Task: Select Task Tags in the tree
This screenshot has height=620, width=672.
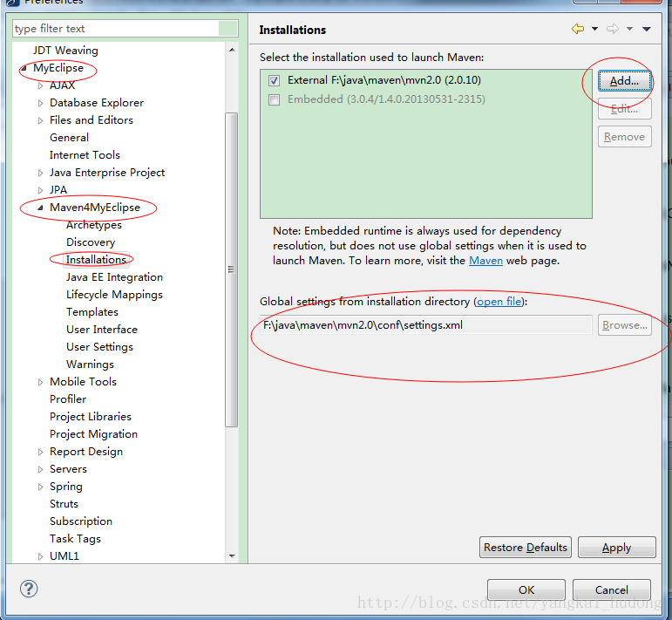Action: [x=75, y=539]
